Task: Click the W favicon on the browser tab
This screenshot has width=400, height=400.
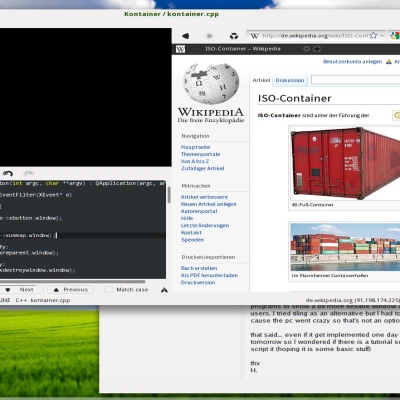Action: click(180, 49)
